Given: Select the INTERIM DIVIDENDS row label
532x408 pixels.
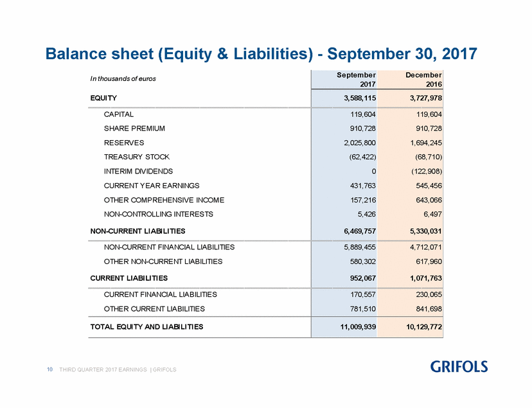Looking at the screenshot, I should click(138, 172).
